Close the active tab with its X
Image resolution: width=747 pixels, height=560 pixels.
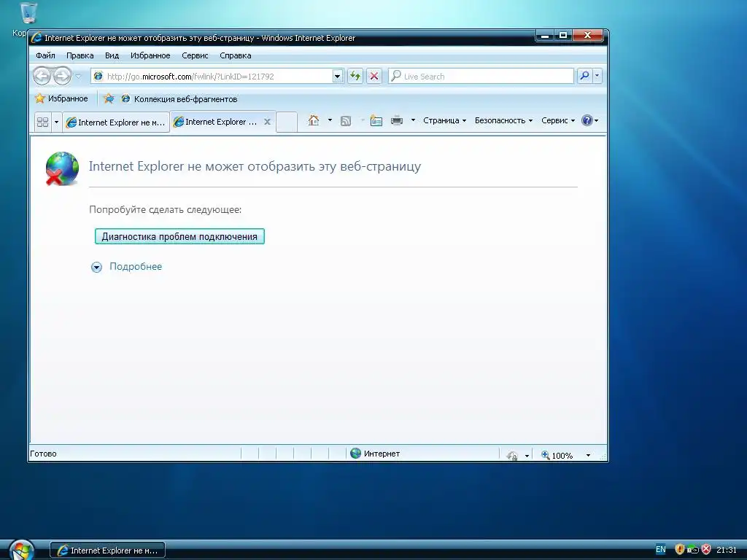click(268, 122)
